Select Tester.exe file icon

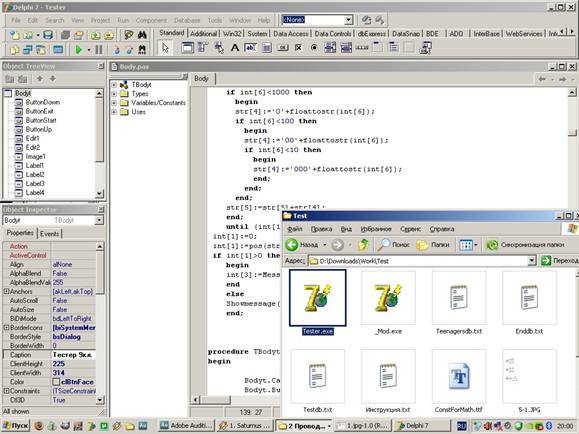(x=318, y=298)
